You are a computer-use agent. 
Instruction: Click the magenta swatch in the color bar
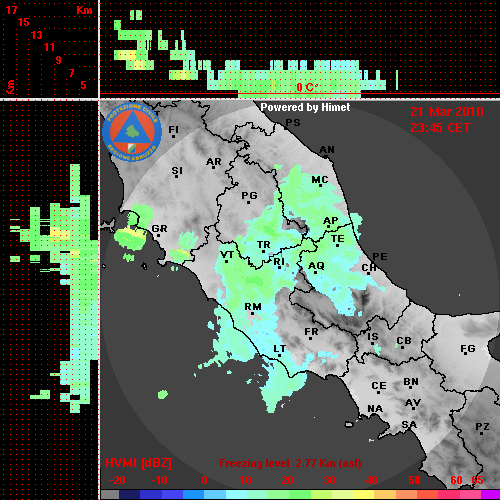point(491,495)
